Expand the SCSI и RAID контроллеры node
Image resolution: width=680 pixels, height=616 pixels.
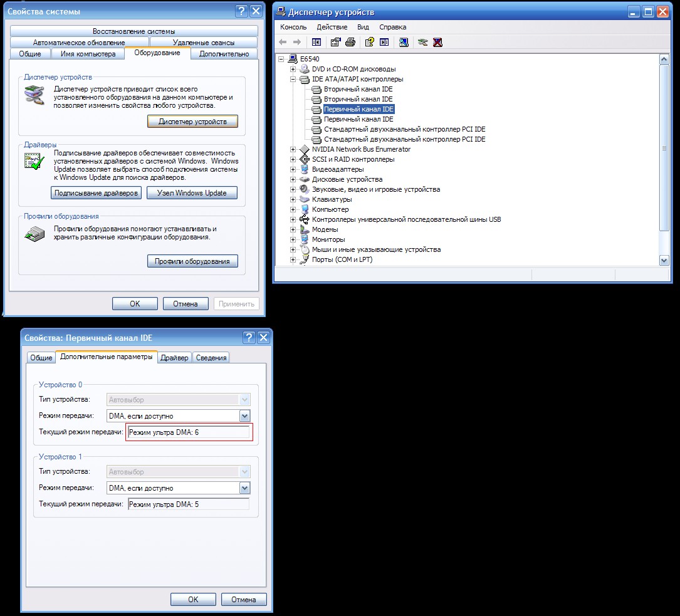coord(293,160)
